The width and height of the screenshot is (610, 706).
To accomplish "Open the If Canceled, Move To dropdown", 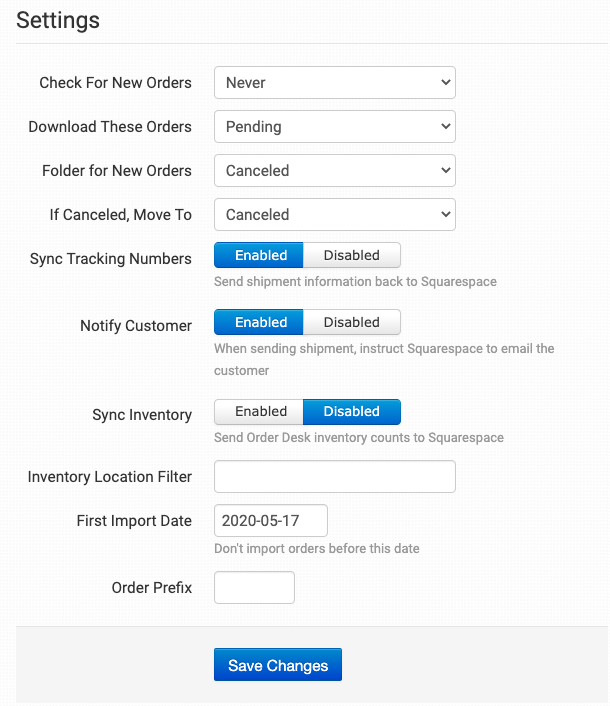I will click(x=334, y=215).
